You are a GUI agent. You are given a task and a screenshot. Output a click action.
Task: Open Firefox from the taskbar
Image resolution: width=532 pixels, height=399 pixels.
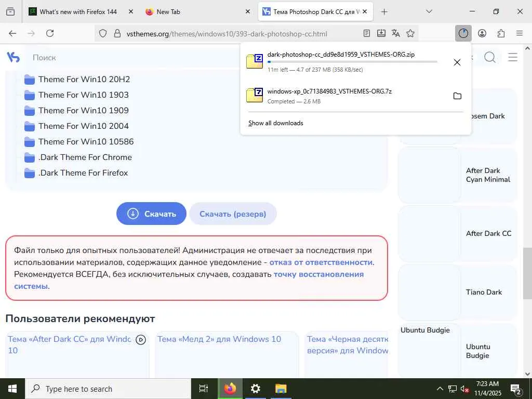230,389
